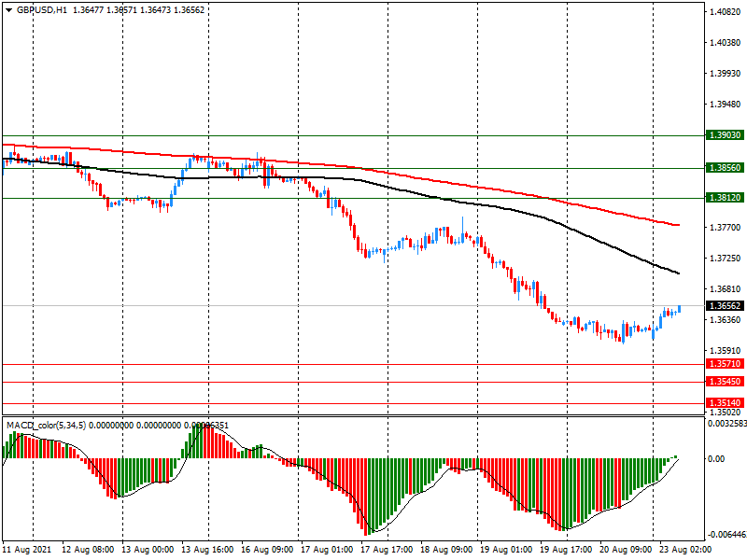Click the 1.39480 price scale value

pos(726,105)
